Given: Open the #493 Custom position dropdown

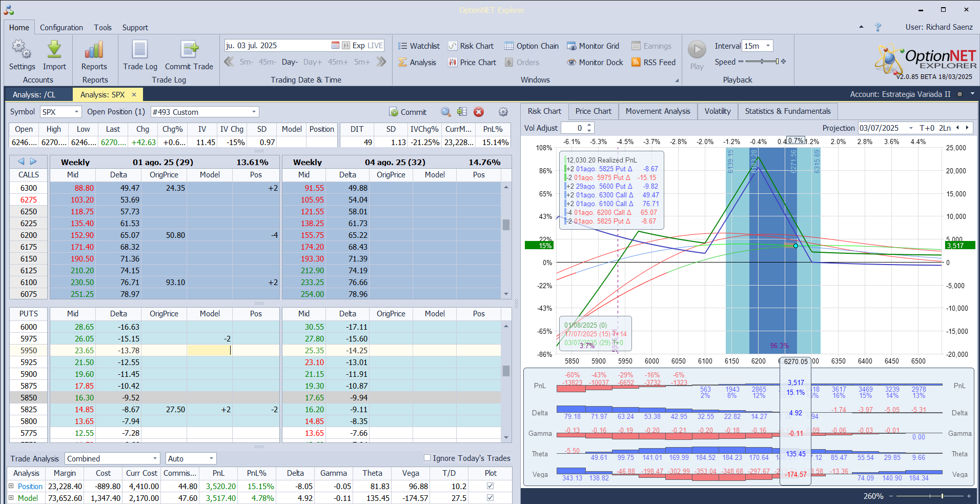Looking at the screenshot, I should (254, 112).
